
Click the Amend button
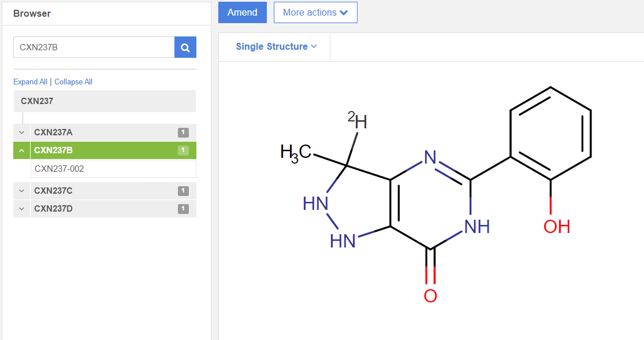(243, 13)
